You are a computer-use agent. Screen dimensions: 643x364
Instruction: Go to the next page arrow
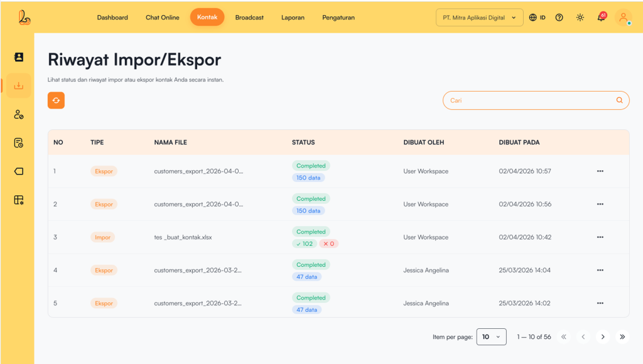(603, 337)
